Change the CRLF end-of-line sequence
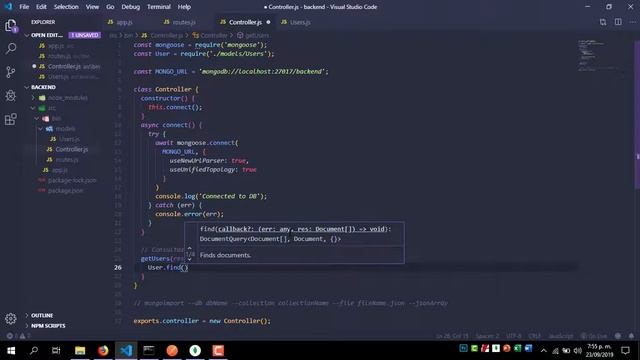 [534, 336]
